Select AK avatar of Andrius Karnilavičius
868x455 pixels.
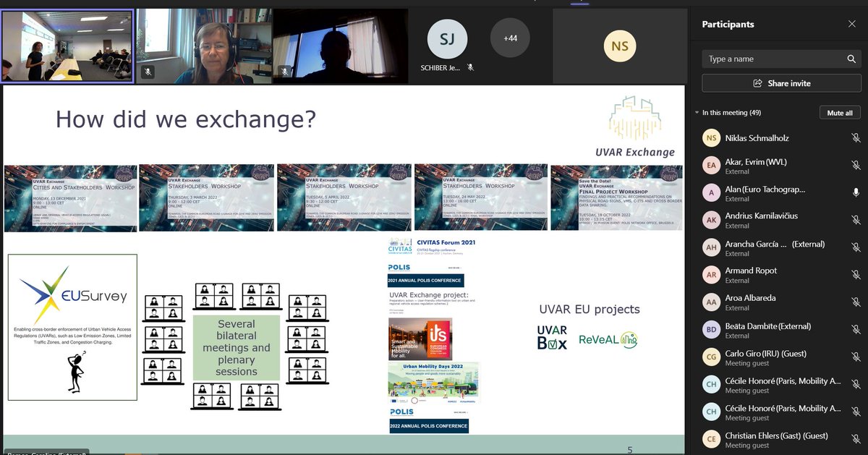pos(712,220)
